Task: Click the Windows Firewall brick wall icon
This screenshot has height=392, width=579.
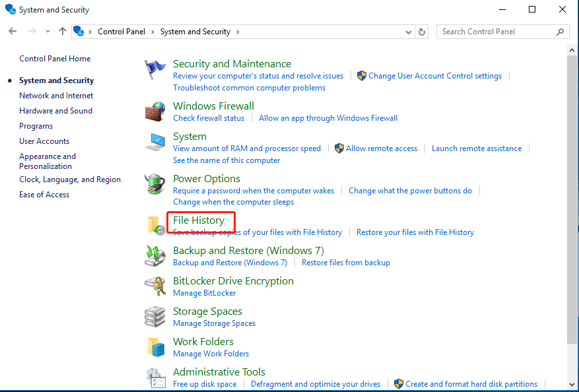Action: (x=156, y=112)
